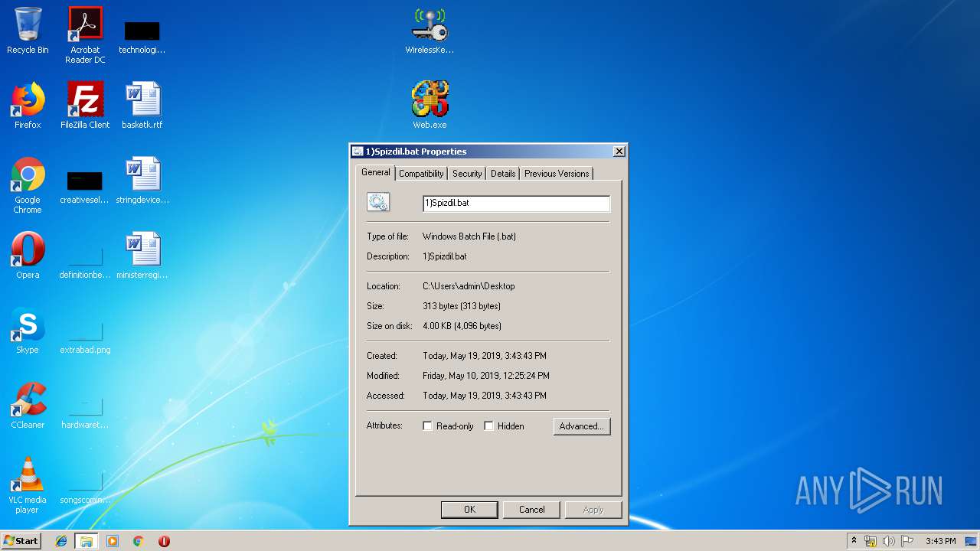Viewport: 980px width, 551px height.
Task: Select the creativesel... desktop file
Action: coord(85,187)
